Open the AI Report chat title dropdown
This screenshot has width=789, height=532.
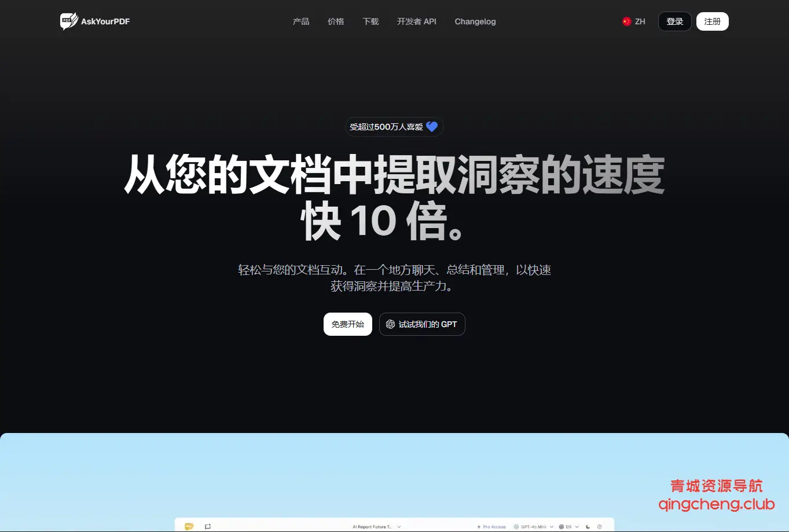coord(399,527)
